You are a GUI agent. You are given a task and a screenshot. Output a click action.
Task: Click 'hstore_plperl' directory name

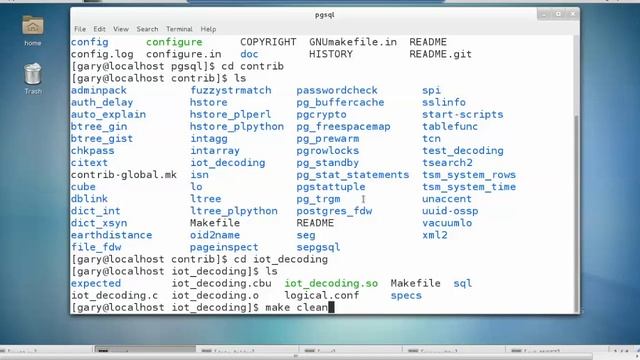pyautogui.click(x=231, y=114)
